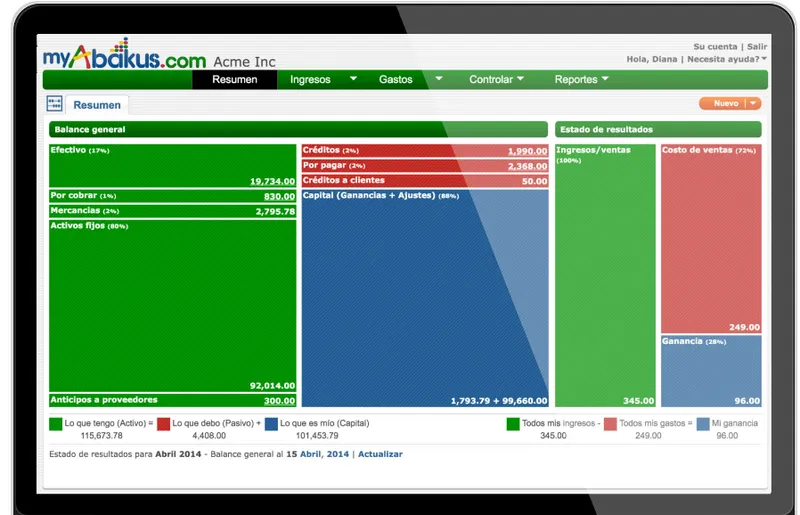800x515 pixels.
Task: Click Costo de ventas amount 249.00 in block
Action: click(744, 327)
